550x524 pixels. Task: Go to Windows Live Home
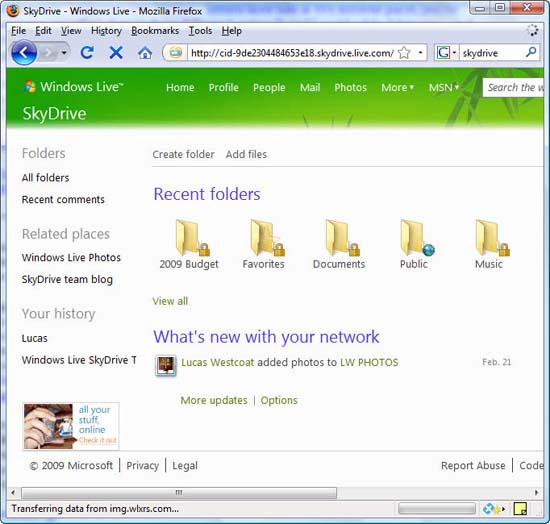(180, 87)
